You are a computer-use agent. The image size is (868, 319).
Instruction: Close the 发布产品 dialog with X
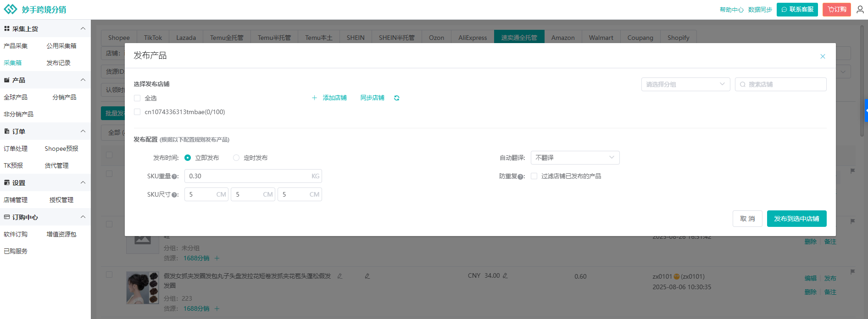tap(823, 56)
